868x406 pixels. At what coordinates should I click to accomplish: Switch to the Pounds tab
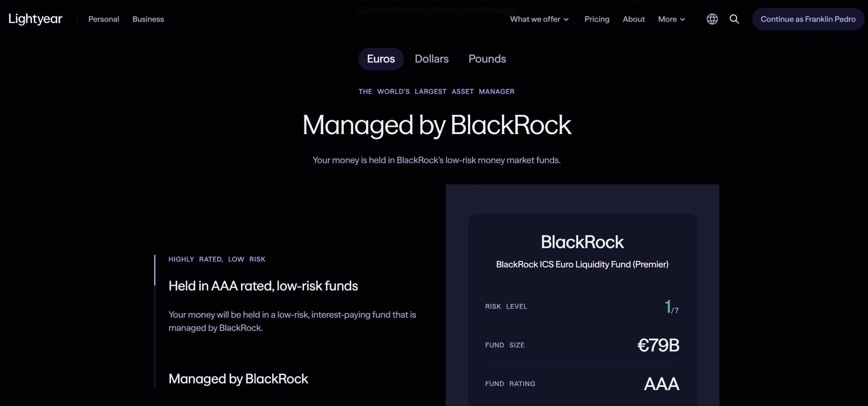487,59
